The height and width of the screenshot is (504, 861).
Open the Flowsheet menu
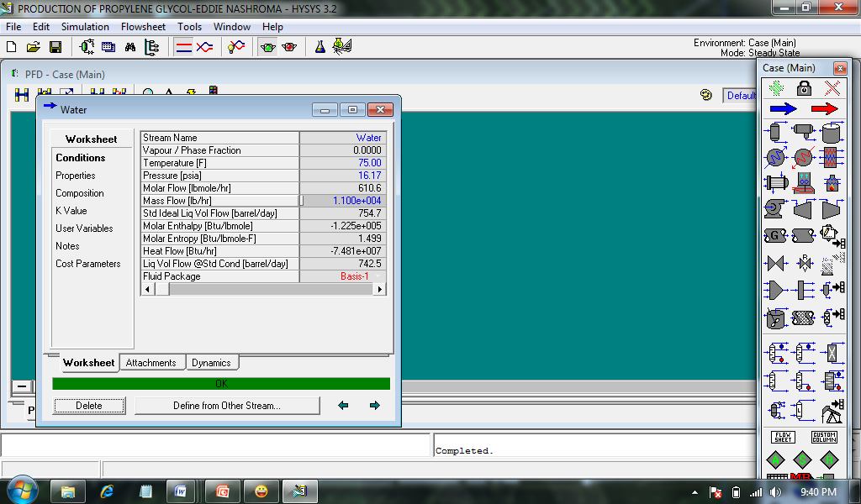tap(143, 27)
